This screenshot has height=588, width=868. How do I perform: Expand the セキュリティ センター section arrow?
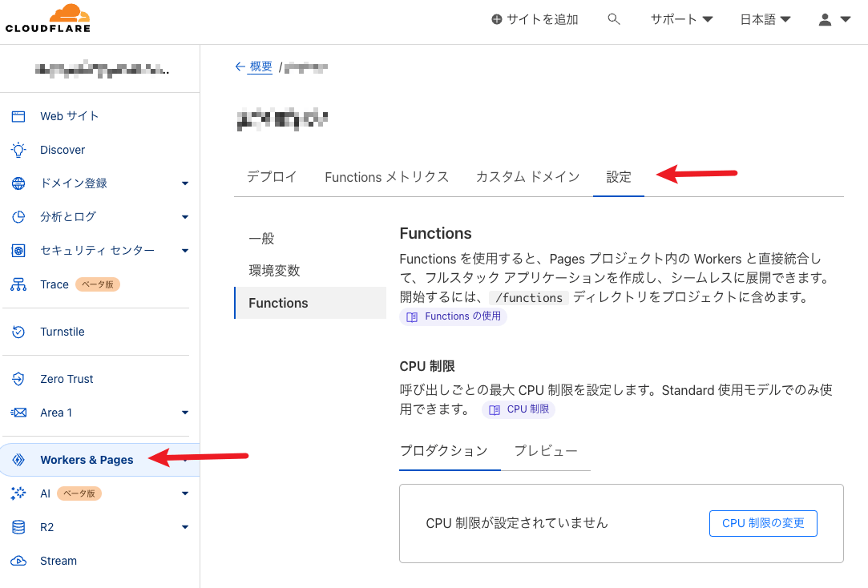[185, 251]
